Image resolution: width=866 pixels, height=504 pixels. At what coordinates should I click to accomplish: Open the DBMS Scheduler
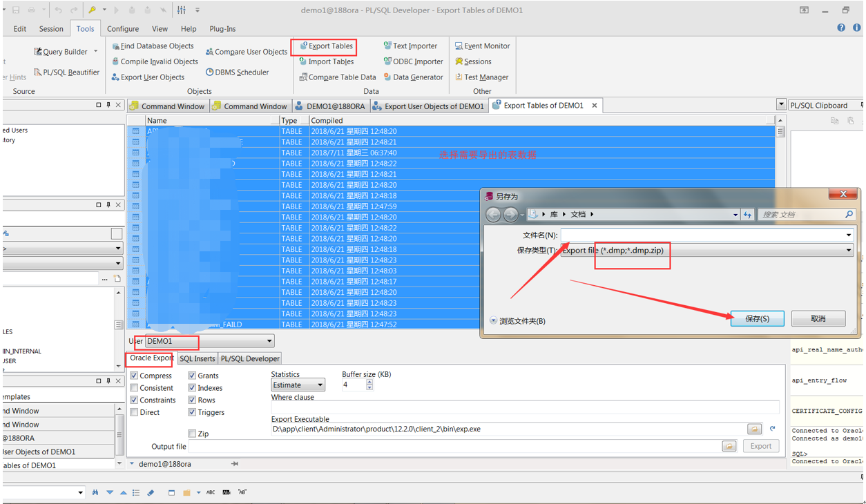tap(237, 72)
